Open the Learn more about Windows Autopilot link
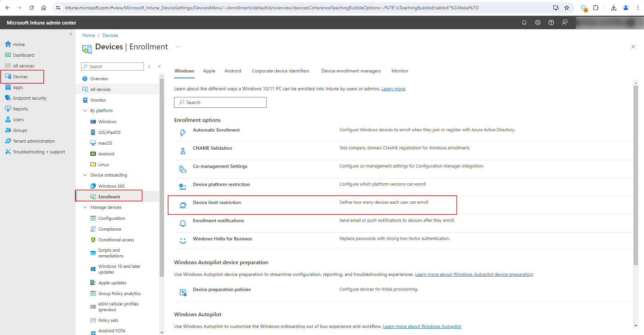Viewport: 644px width, 335px height. coord(422,326)
